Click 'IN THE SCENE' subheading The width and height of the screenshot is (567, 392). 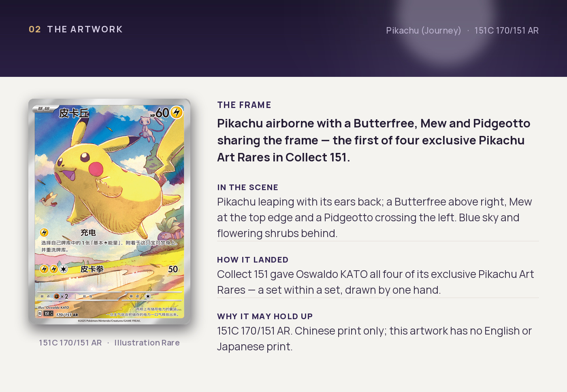click(247, 187)
